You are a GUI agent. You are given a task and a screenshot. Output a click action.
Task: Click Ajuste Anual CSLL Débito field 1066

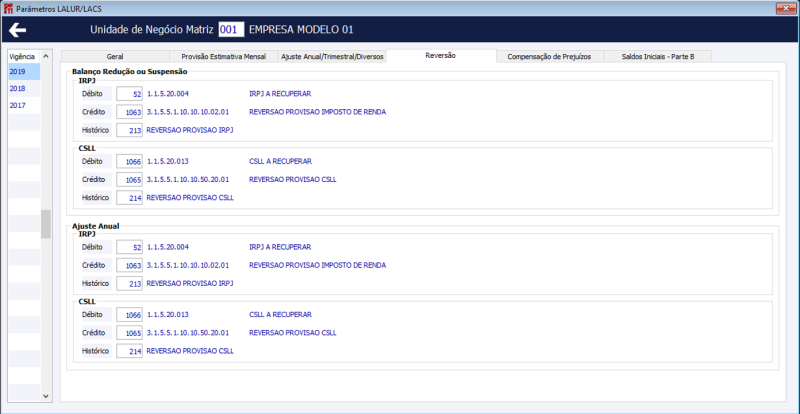click(x=129, y=314)
